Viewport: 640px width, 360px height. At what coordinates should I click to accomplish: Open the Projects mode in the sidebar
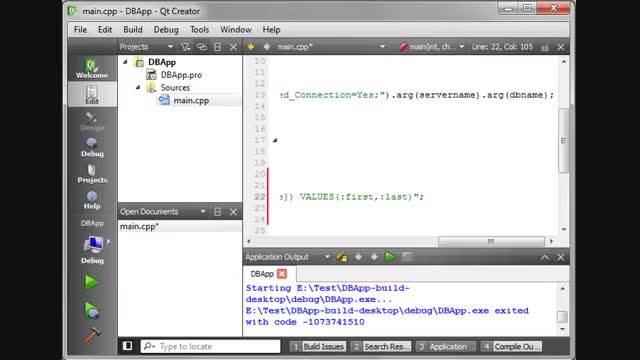point(92,173)
